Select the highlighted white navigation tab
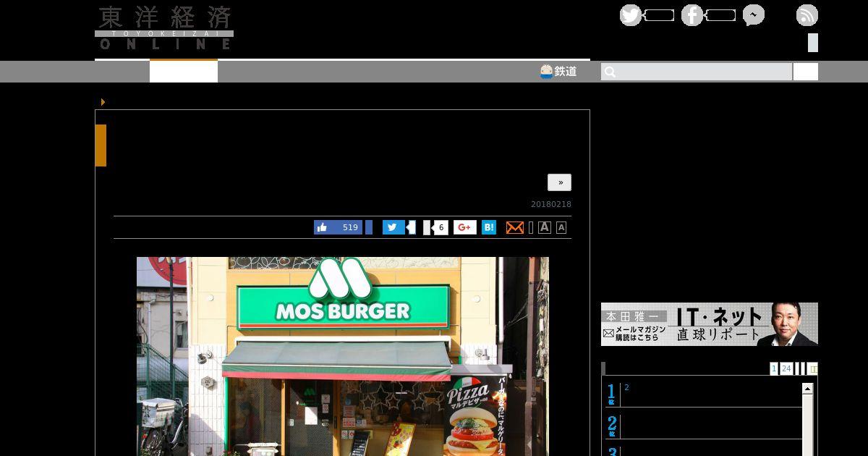 coord(184,71)
